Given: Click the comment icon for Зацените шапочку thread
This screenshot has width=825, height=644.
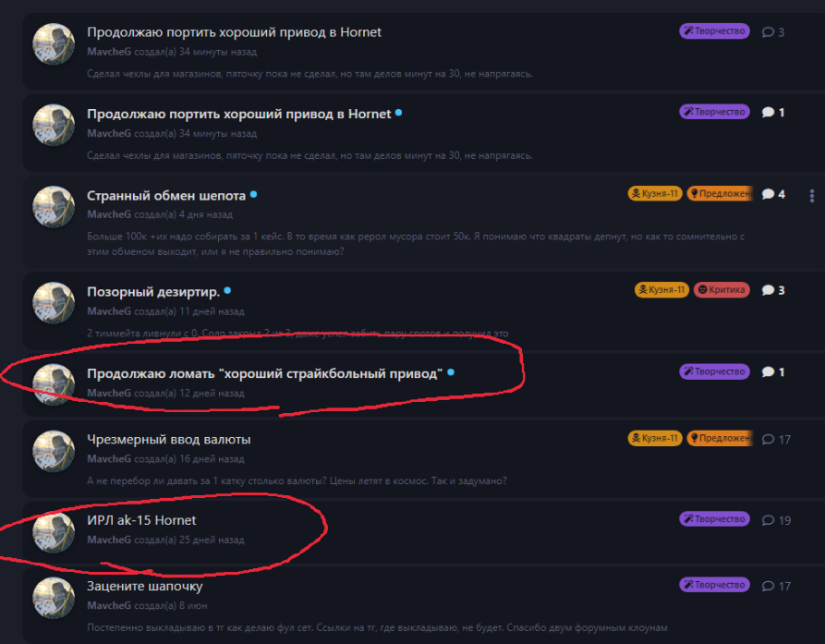Looking at the screenshot, I should coord(768,586).
